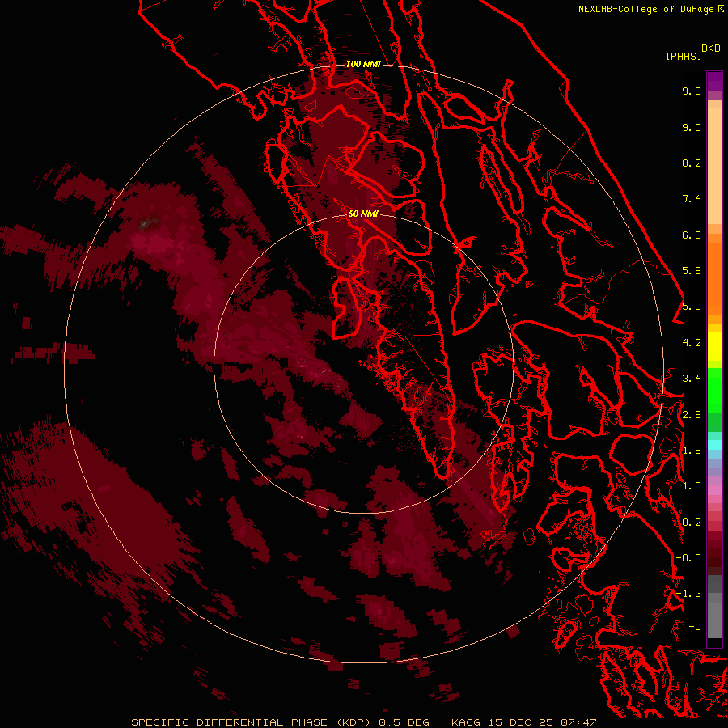This screenshot has width=728, height=728.
Task: Click the 7.4 value on the color scale
Action: pyautogui.click(x=692, y=199)
